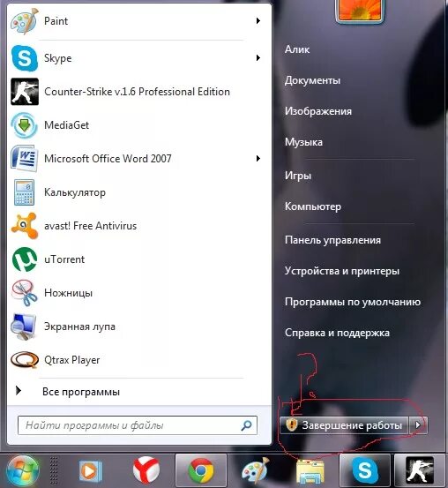Screen dimensions: 448x488
Task: Click the user account picture thumbnail
Action: click(x=360, y=11)
